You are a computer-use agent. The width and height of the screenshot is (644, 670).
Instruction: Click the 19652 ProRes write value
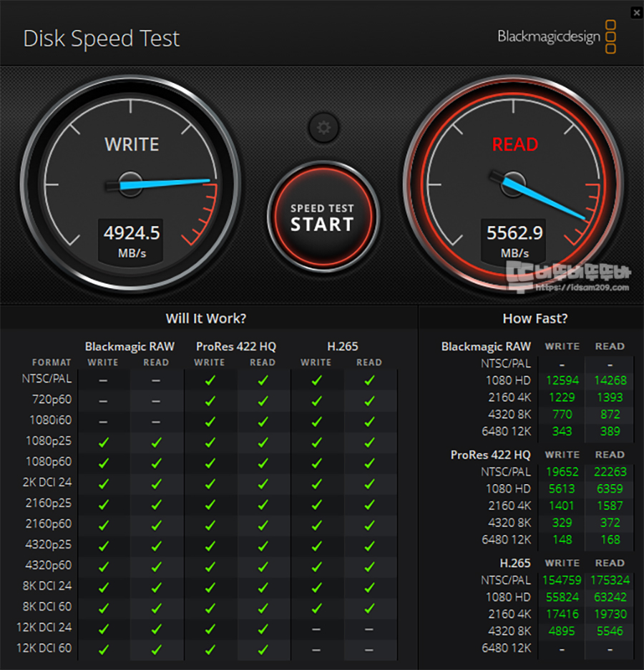562,472
